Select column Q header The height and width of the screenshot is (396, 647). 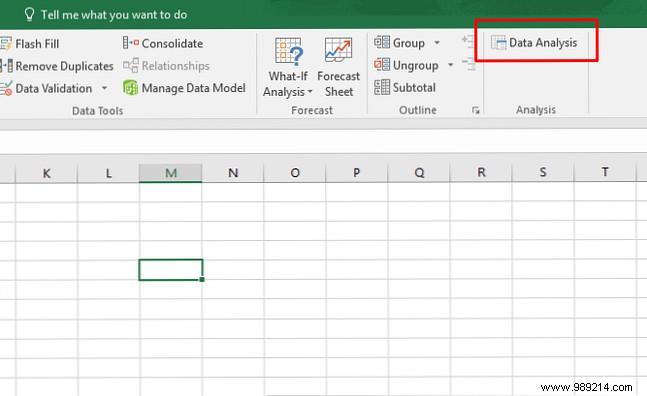419,173
